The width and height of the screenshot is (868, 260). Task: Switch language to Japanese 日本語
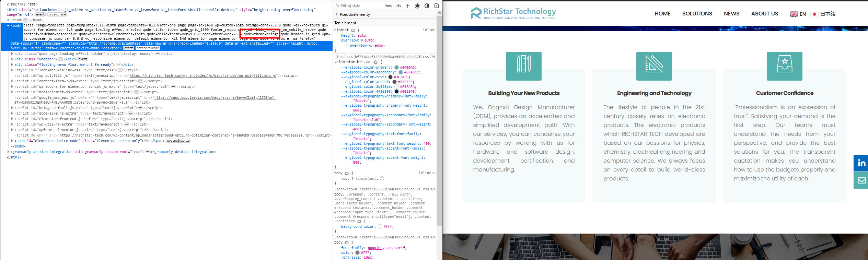[823, 14]
